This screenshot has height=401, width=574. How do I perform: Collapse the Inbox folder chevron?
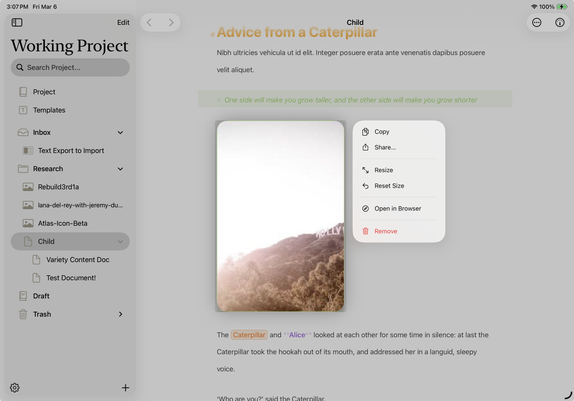[120, 133]
